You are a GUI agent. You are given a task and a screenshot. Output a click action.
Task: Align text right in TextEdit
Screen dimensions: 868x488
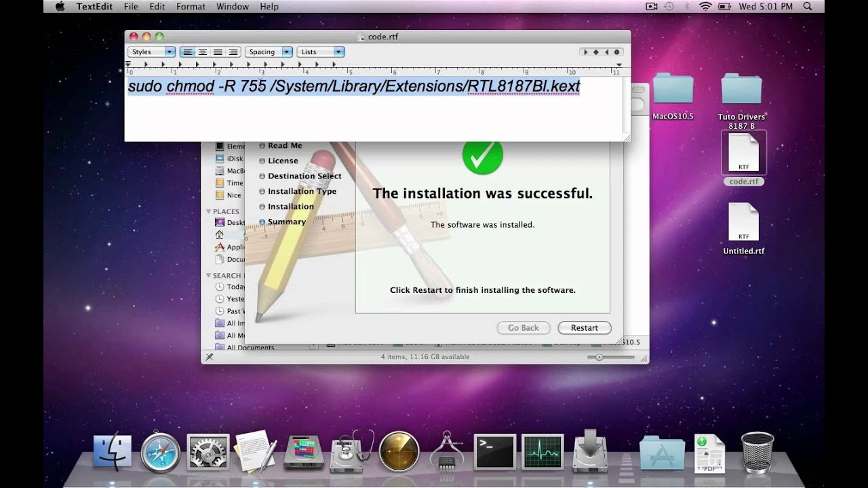tap(233, 52)
